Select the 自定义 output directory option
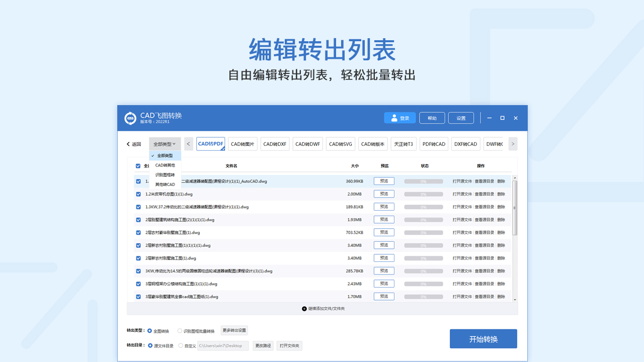Screen dimensions: 644x362 [x=181, y=345]
